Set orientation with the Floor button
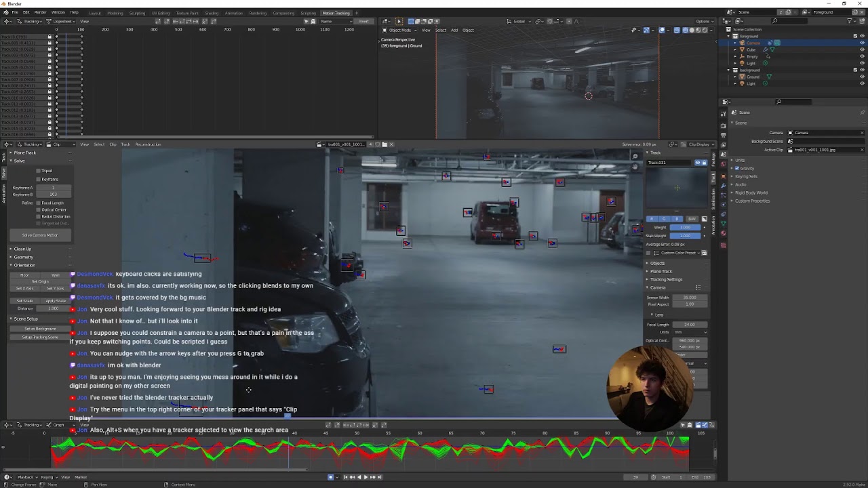The width and height of the screenshot is (868, 488). (x=25, y=274)
